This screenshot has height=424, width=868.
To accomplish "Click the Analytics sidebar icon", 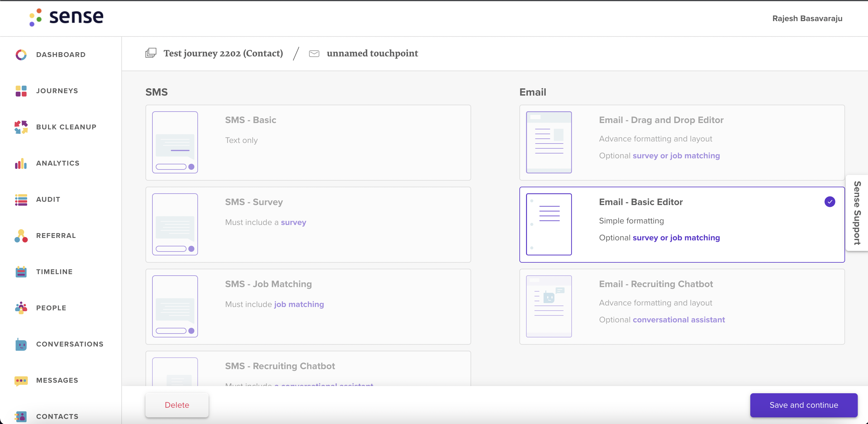I will [x=21, y=163].
